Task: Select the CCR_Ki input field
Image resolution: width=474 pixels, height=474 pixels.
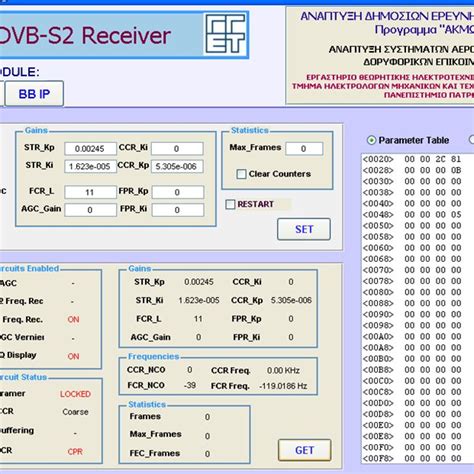Action: 177,149
